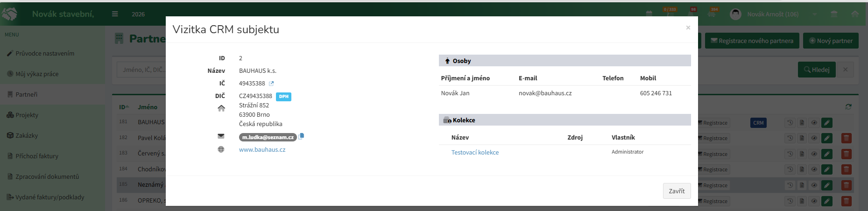
Task: Open the history icon in row 184
Action: [790, 169]
